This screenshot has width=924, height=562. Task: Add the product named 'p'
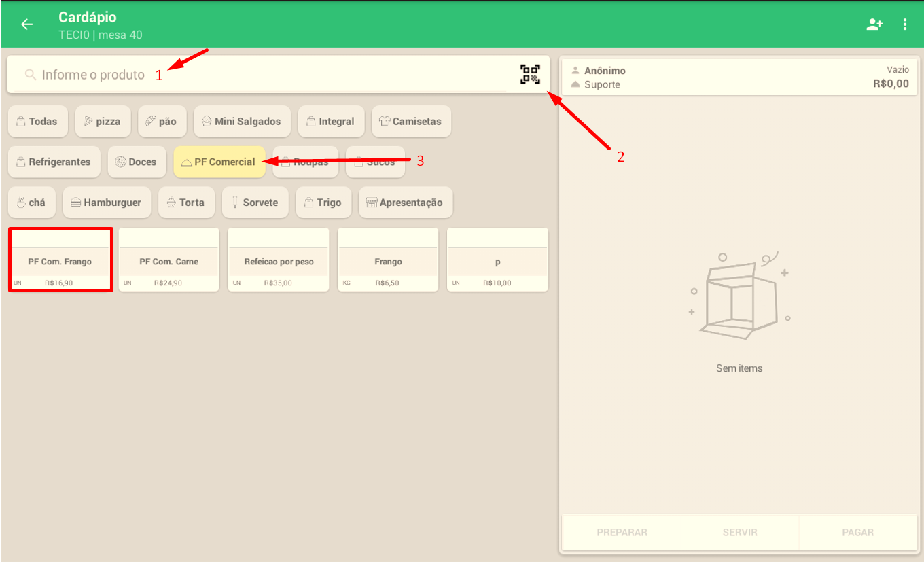pos(498,260)
